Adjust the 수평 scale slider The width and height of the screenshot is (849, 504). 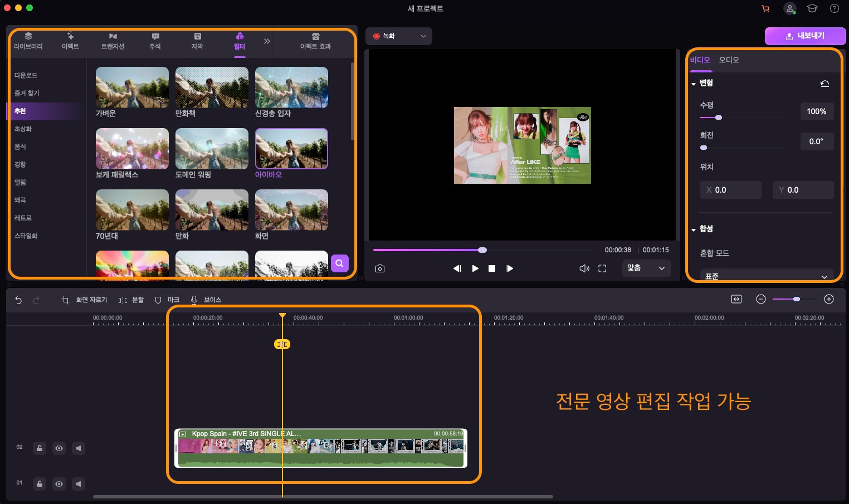743,118
